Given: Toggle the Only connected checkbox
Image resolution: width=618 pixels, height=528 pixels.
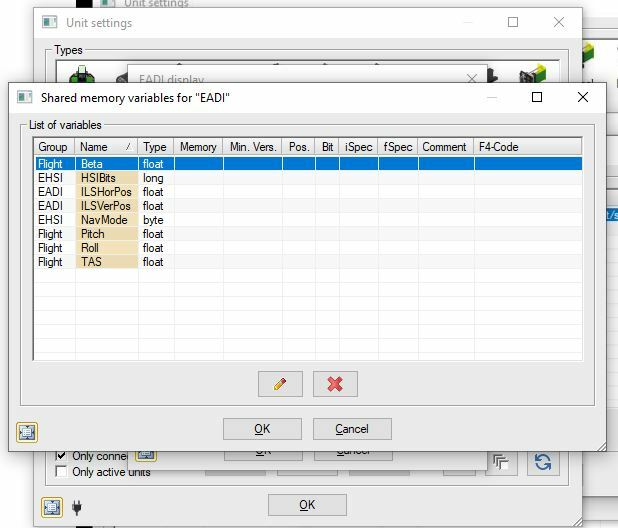Looking at the screenshot, I should coord(61,456).
